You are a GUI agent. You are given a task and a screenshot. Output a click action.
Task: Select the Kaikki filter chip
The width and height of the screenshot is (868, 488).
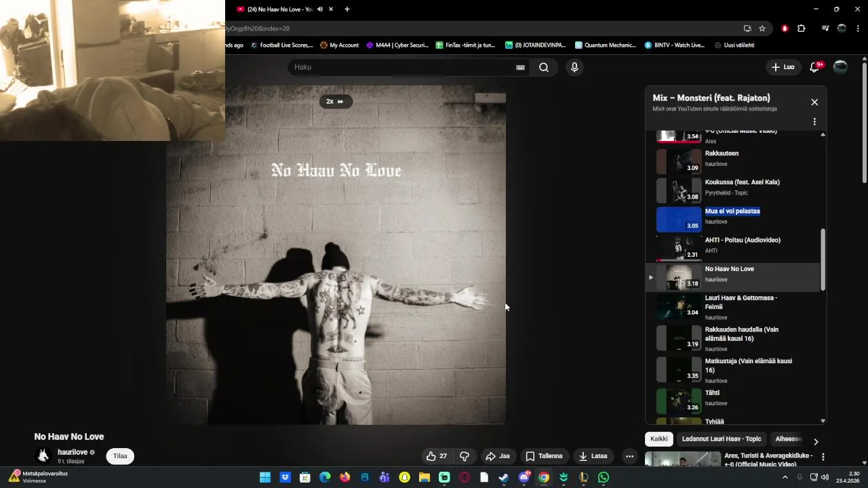pyautogui.click(x=659, y=439)
